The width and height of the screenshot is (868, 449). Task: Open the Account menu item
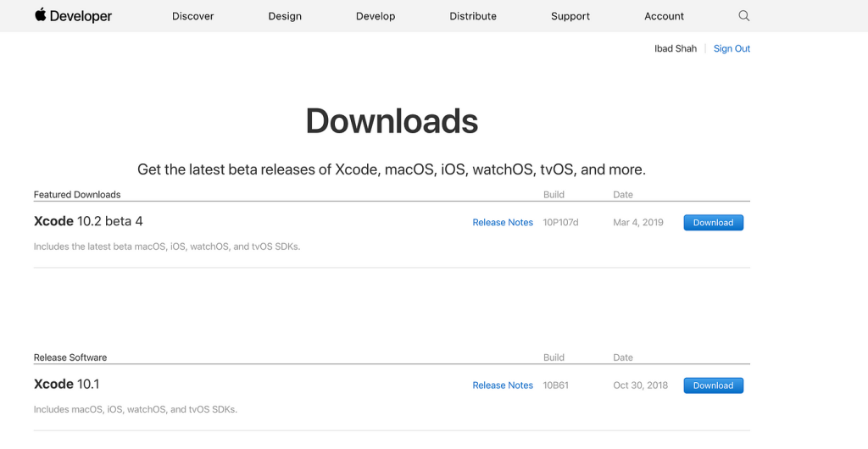tap(664, 16)
